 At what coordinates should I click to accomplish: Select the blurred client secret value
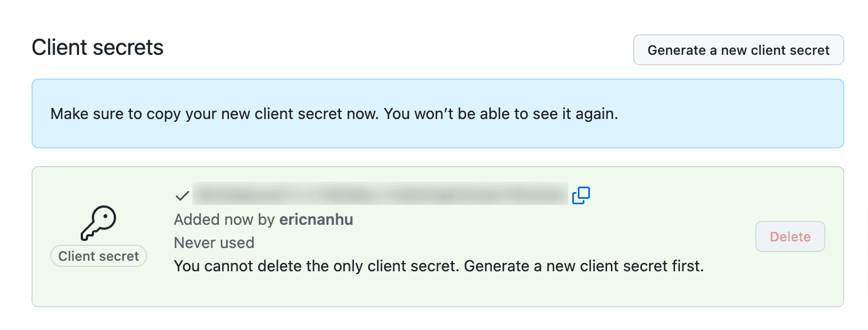click(x=381, y=194)
